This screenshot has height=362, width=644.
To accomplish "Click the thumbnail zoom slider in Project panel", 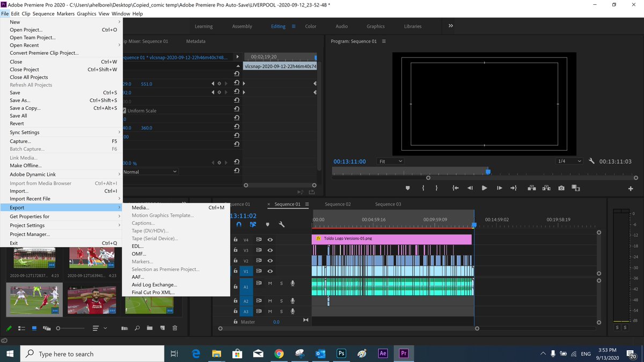I will 59,328.
